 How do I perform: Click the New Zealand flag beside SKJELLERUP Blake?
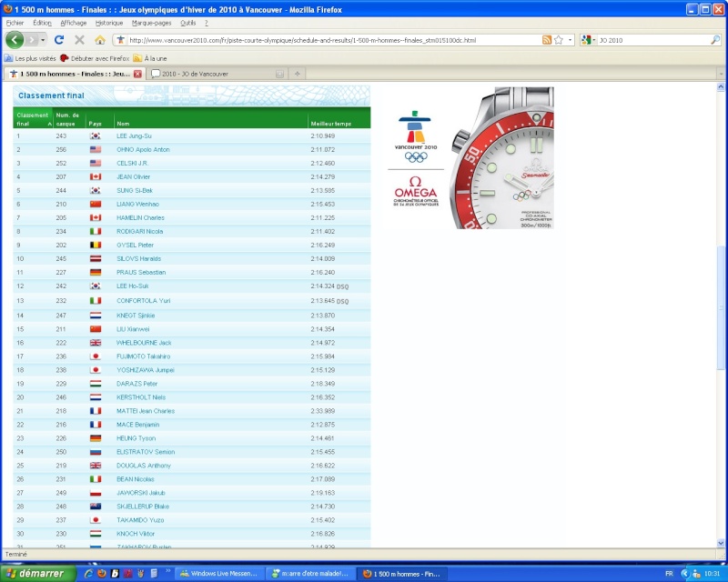(x=96, y=507)
